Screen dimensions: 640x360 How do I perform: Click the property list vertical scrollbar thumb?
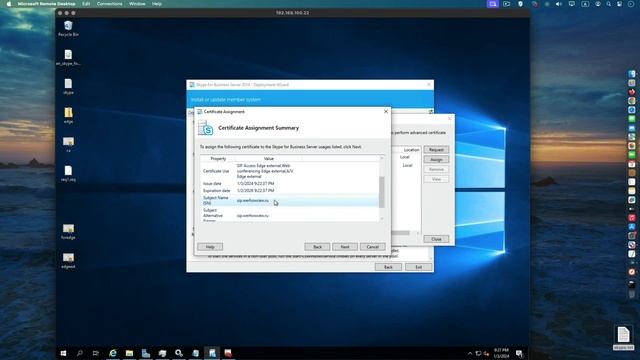click(382, 192)
